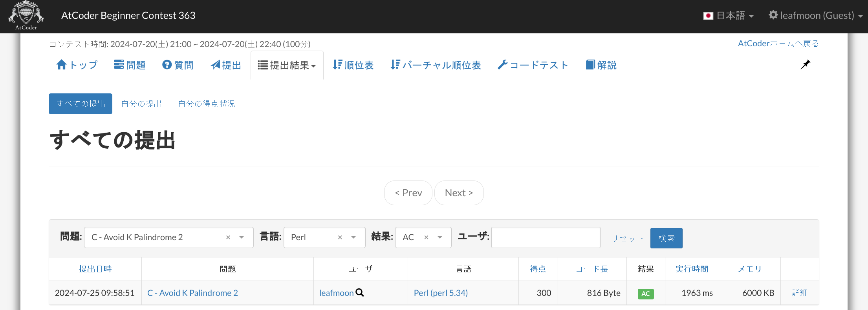Screen dimensions: 868x310
Task: Open C - Avoid K Palindrome 2 row link
Action: click(192, 293)
